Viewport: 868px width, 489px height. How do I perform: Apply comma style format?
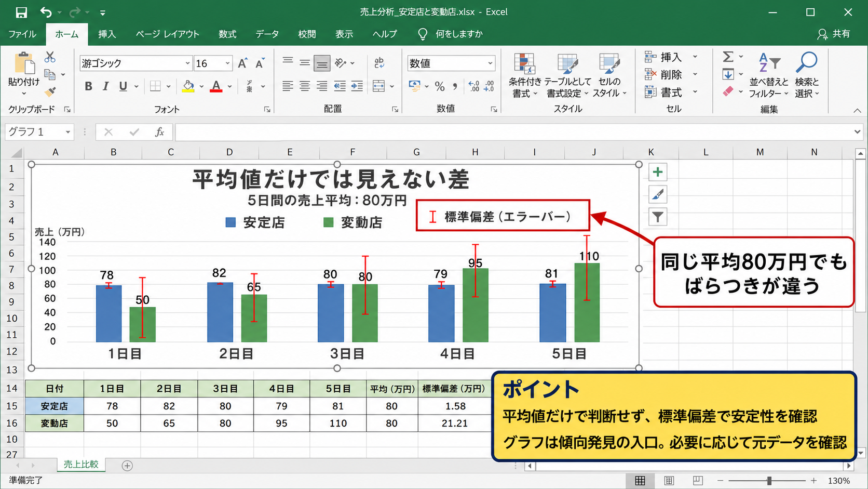click(455, 86)
